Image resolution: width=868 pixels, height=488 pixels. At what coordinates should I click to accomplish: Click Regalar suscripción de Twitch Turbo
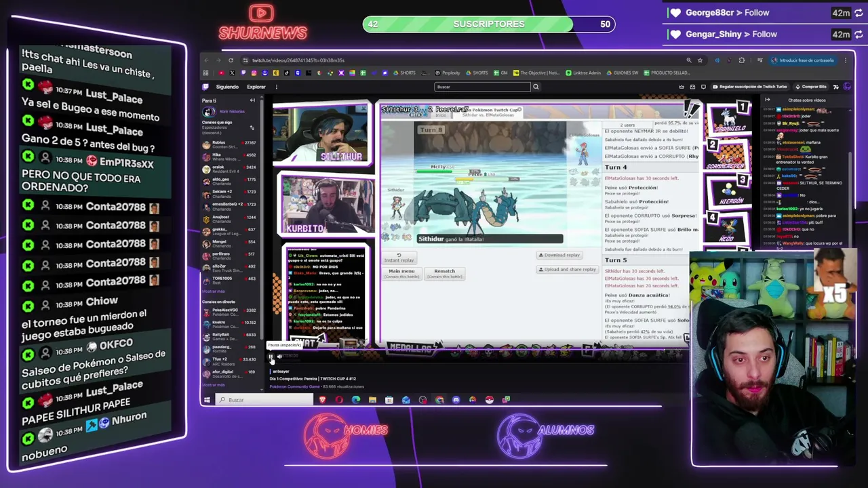click(x=749, y=87)
